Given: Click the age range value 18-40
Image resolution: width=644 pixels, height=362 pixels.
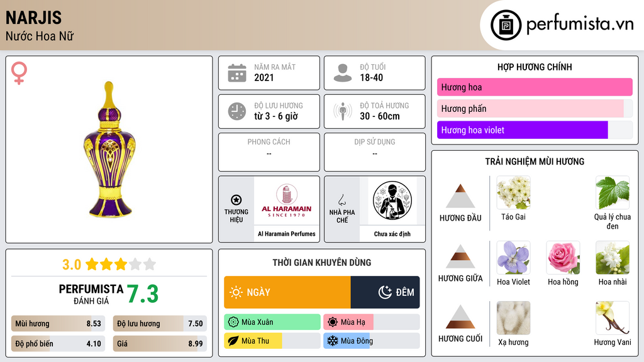Looking at the screenshot, I should pyautogui.click(x=372, y=77).
